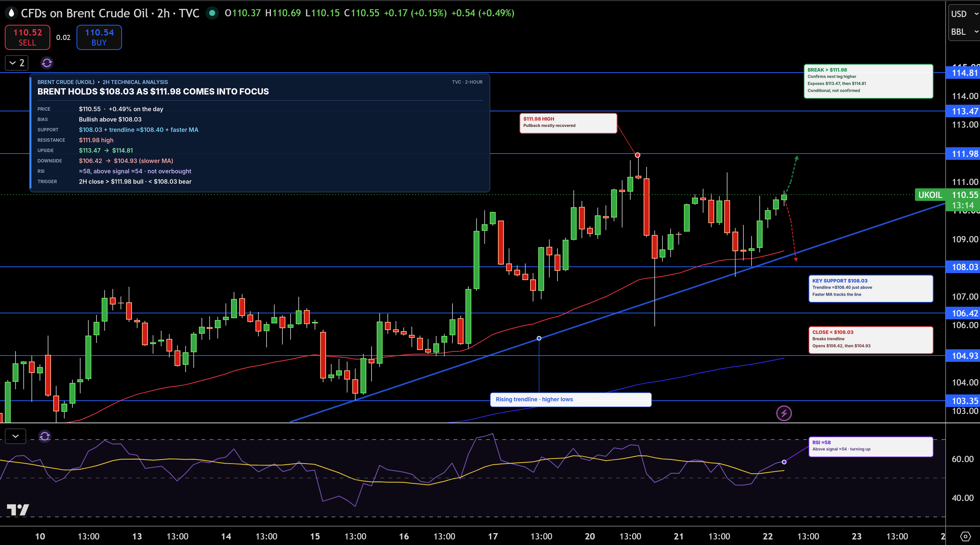
Task: Click the 106.42 price level label
Action: pos(963,313)
